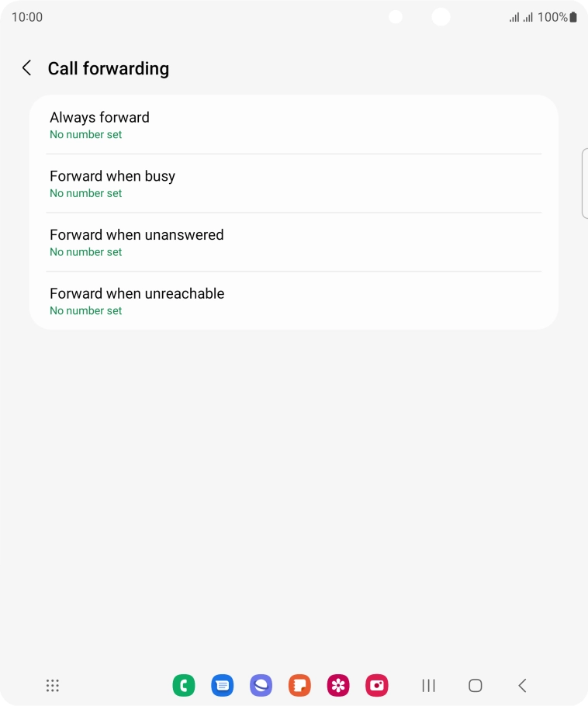588x706 pixels.
Task: Launch the Messages app in taskbar
Action: [x=223, y=685]
